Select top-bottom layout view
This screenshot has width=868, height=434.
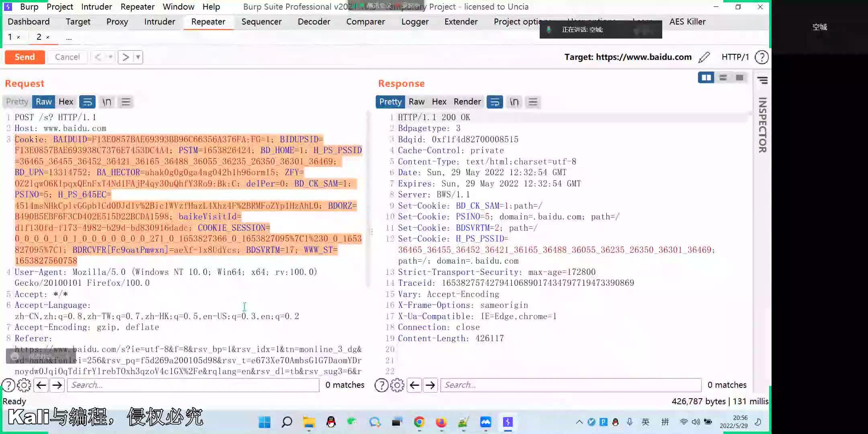[723, 78]
